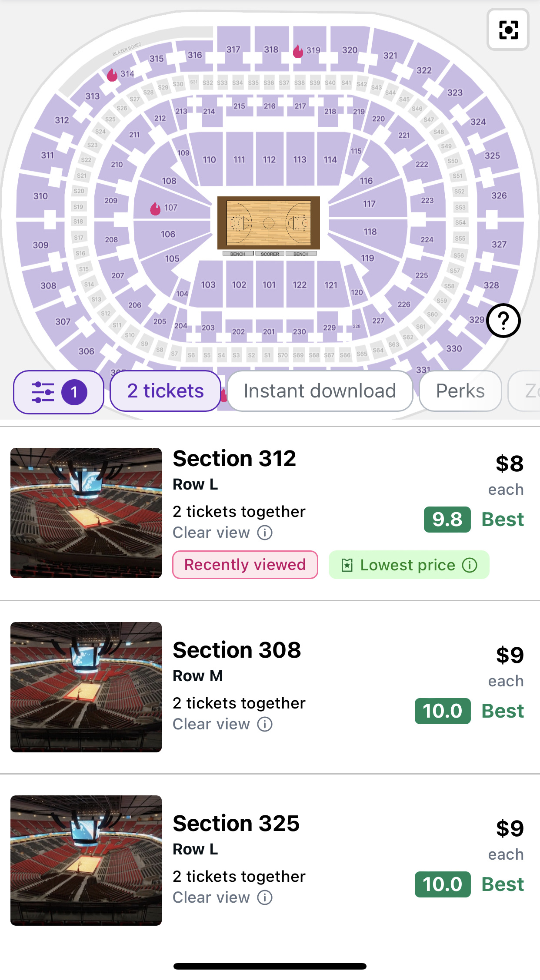Open the 2 tickets quantity selector

165,391
